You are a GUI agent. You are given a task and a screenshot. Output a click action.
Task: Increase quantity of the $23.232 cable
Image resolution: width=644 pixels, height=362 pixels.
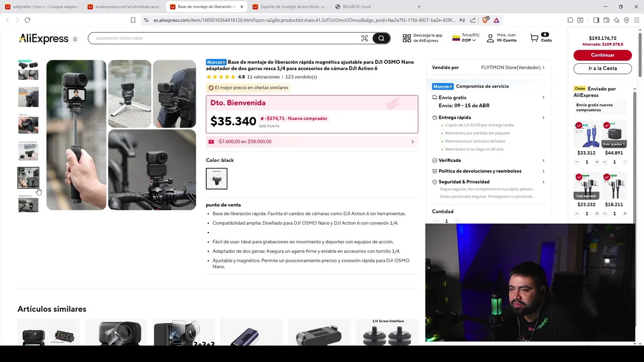click(x=597, y=214)
